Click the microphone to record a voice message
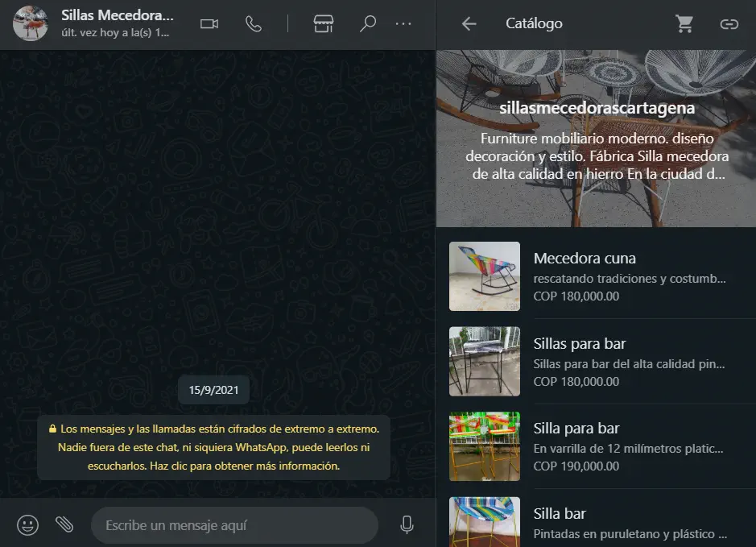This screenshot has width=756, height=547. click(x=407, y=524)
